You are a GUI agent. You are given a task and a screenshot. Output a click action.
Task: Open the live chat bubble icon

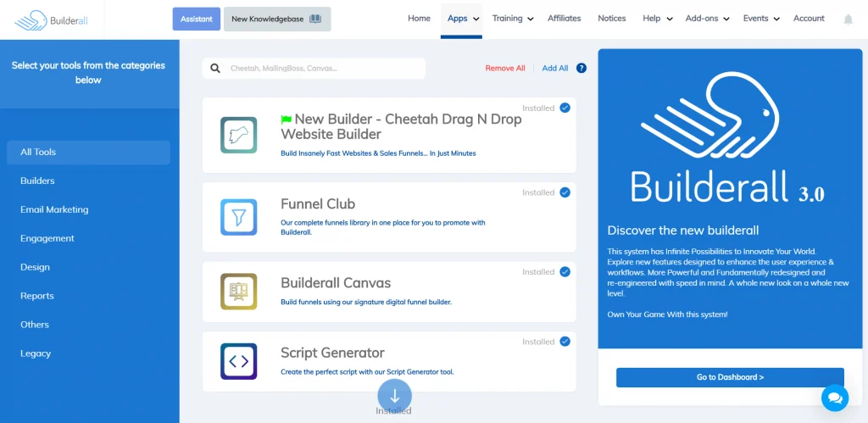click(x=834, y=397)
